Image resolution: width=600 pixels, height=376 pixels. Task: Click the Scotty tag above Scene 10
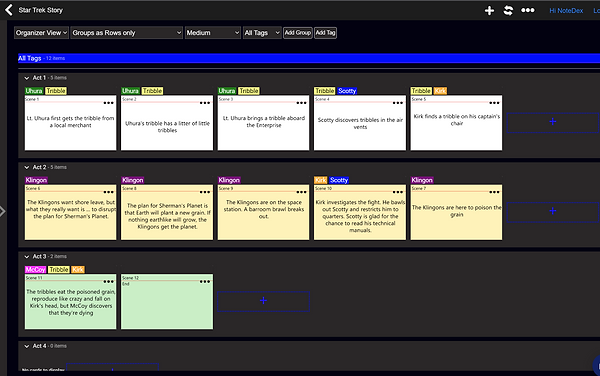(339, 180)
